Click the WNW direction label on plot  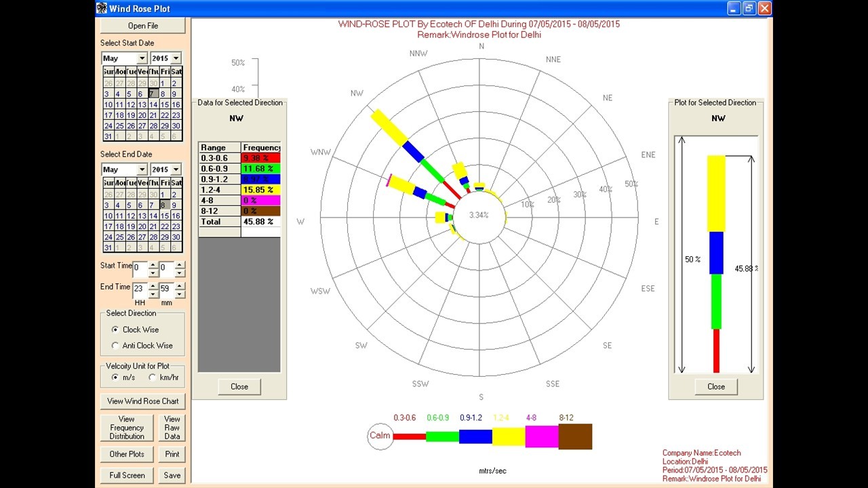(x=320, y=152)
